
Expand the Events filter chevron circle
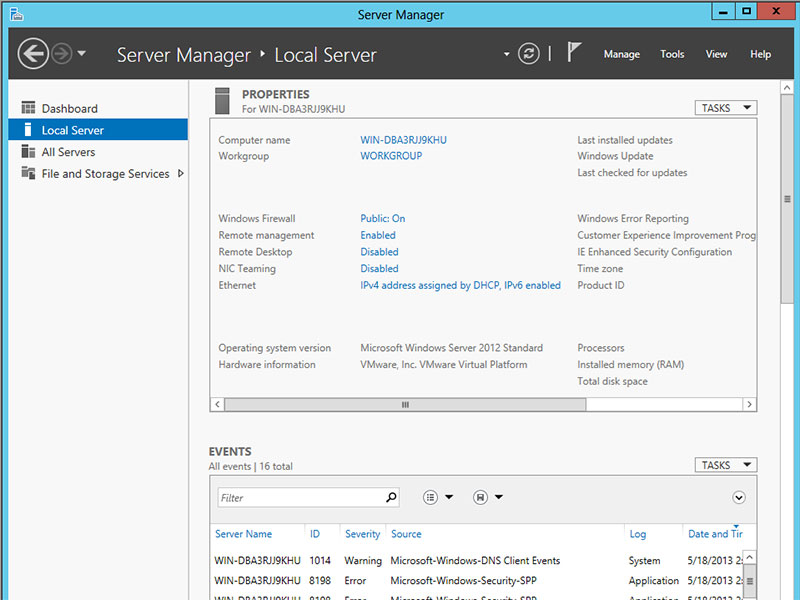[x=739, y=497]
